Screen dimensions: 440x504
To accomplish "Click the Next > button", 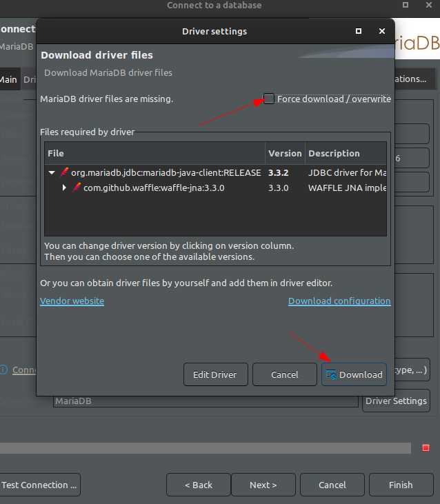I will point(263,485).
